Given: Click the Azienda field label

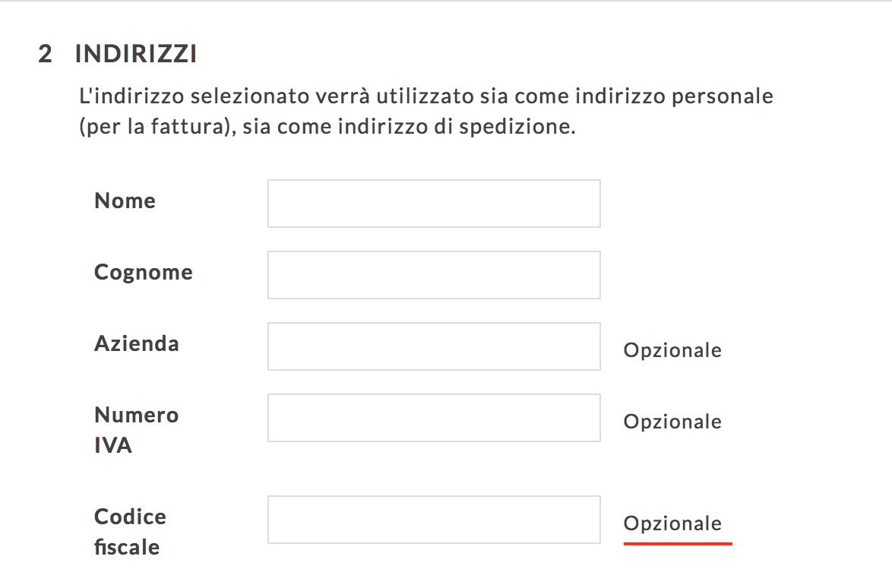Looking at the screenshot, I should point(137,343).
